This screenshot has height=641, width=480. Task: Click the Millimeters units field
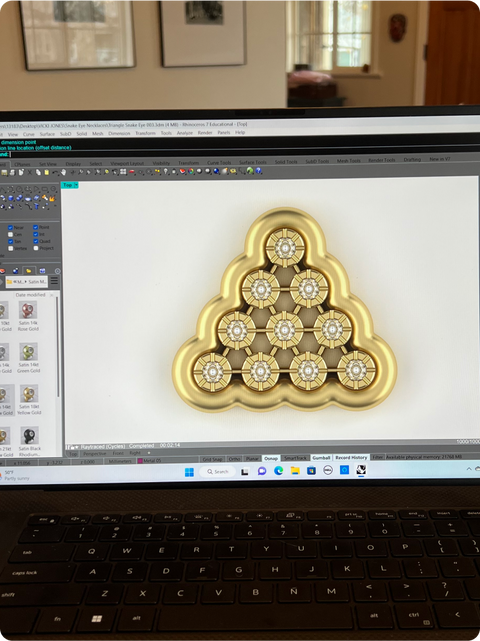120,461
